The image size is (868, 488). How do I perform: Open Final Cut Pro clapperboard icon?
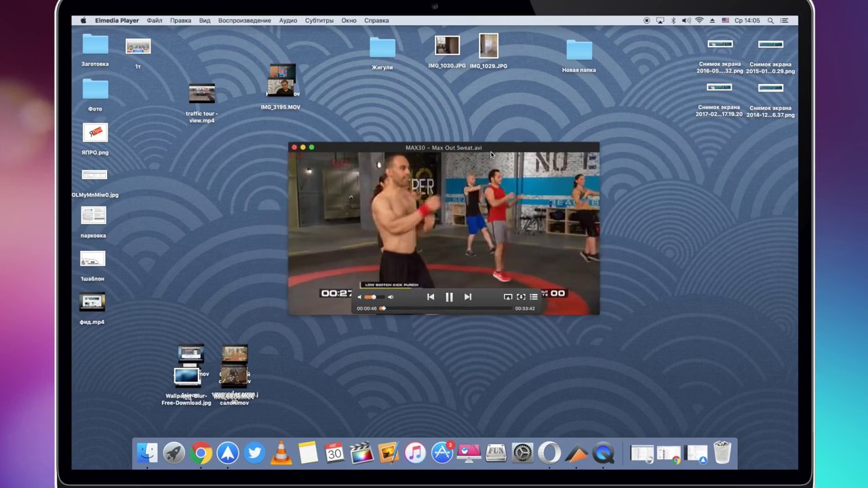[361, 453]
